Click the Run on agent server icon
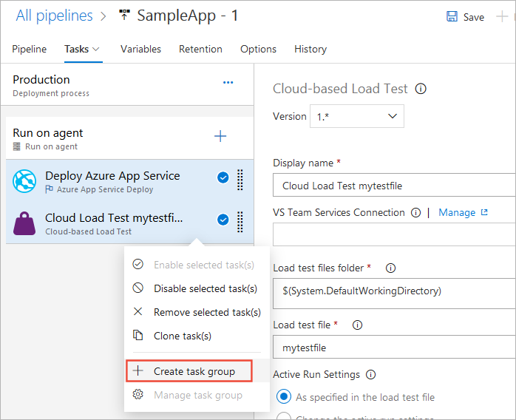 click(x=16, y=146)
